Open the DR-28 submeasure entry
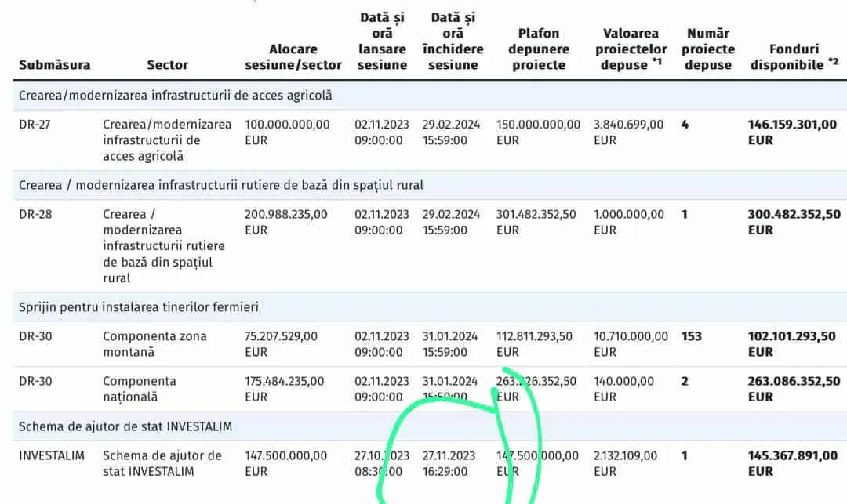This screenshot has height=504, width=847. pos(36,214)
